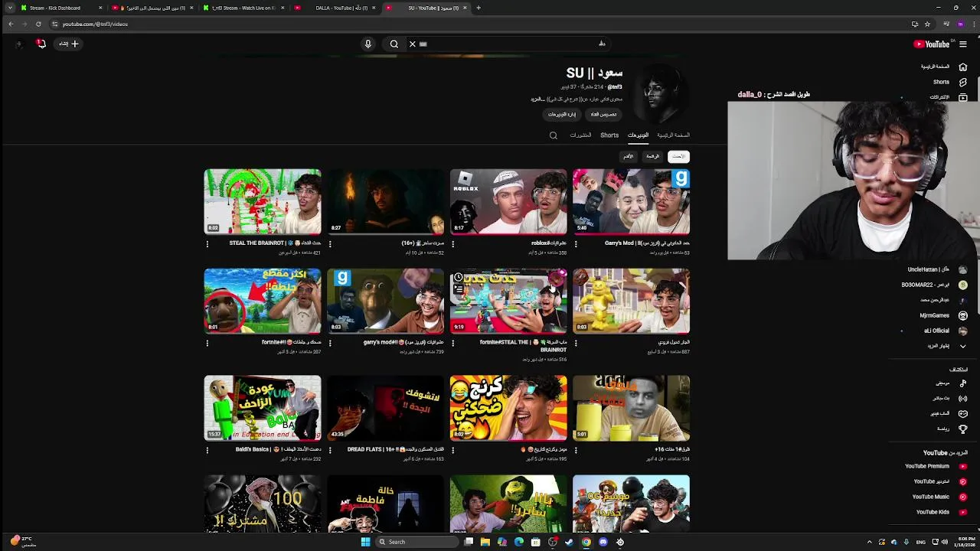Click the magnifier search button in top bar

pyautogui.click(x=394, y=44)
